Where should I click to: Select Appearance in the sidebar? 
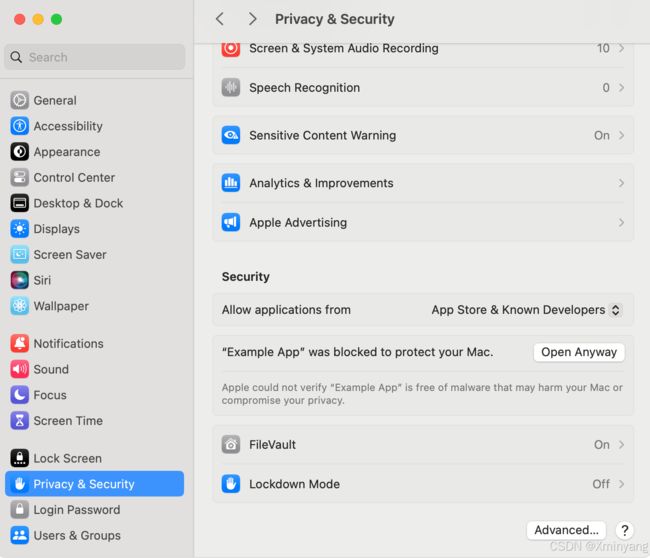[x=95, y=152]
